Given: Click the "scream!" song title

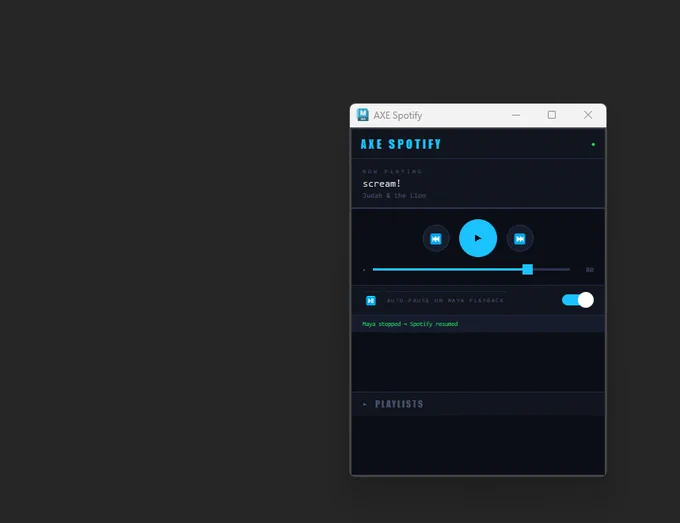Looking at the screenshot, I should (382, 183).
